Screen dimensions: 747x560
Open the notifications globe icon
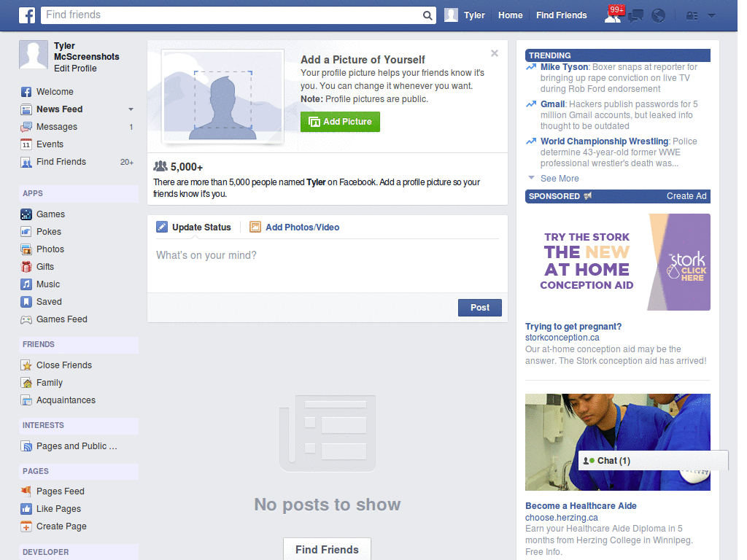tap(659, 16)
